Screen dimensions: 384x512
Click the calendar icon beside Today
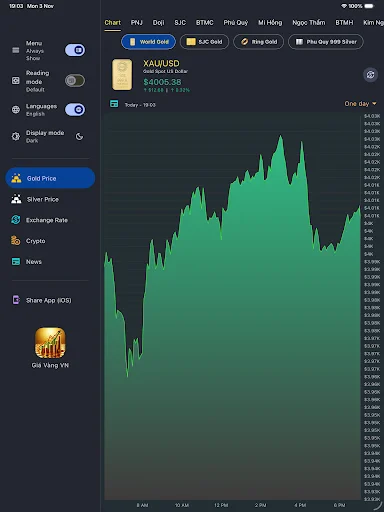coord(114,104)
